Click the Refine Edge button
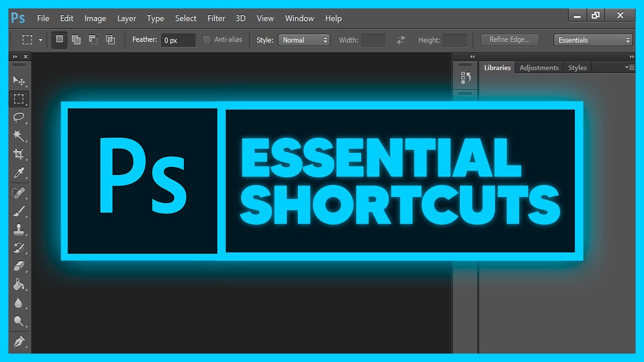The height and width of the screenshot is (362, 644). tap(510, 40)
